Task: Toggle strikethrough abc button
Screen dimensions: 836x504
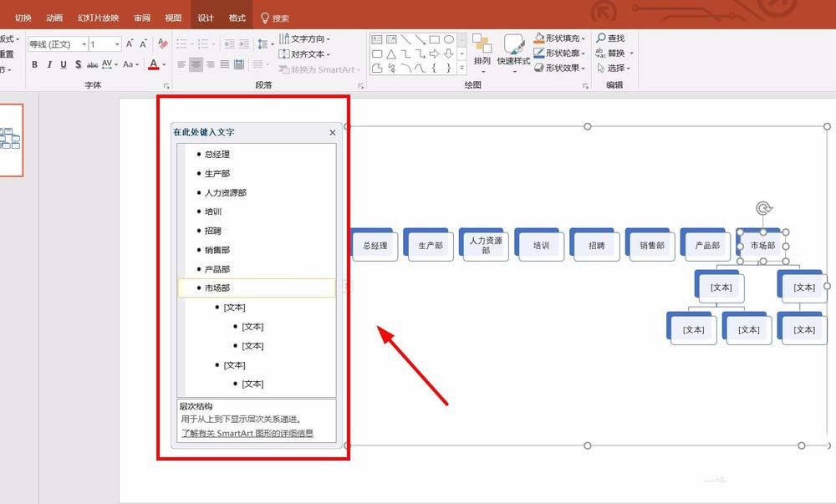Action: [x=92, y=64]
